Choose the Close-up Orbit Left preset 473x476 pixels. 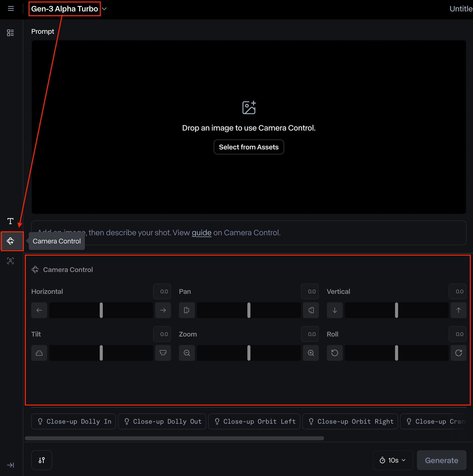tap(254, 421)
